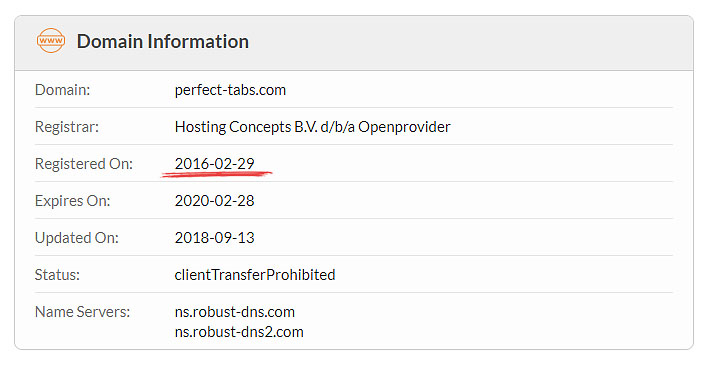Click the red underline beneath registered date

(x=217, y=174)
